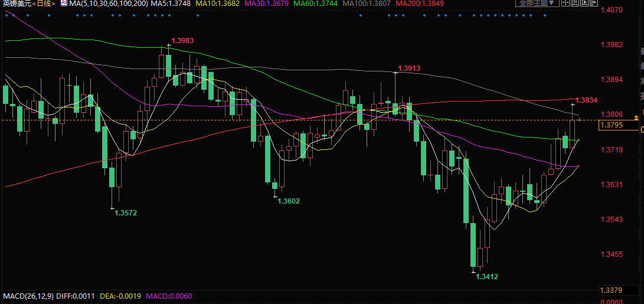Viewport: 644px width, 304px height.
Task: Open the 日线 period selector
Action: click(43, 4)
